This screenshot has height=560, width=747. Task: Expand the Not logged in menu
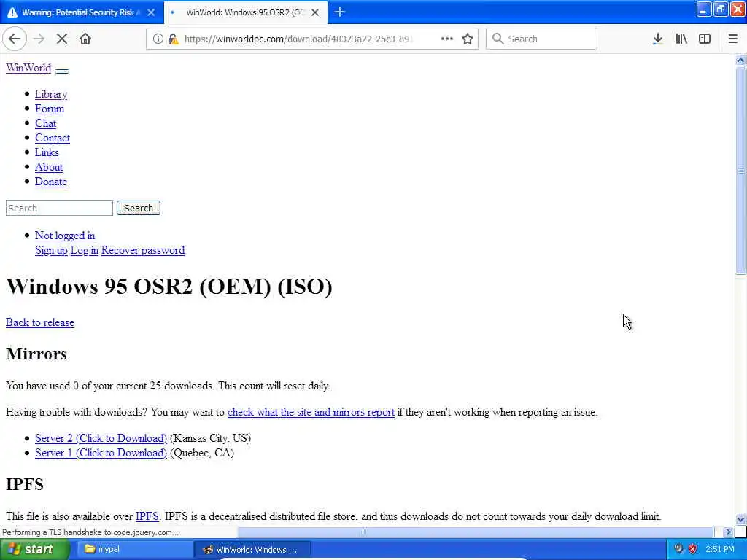[x=65, y=236]
